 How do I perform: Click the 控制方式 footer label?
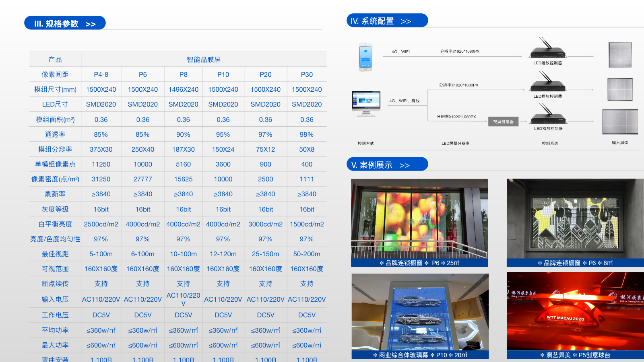[366, 144]
